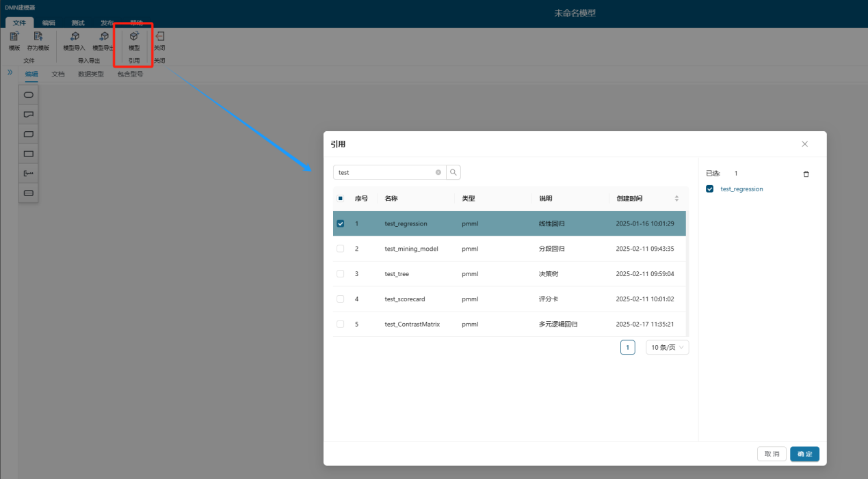868x479 pixels.
Task: Expand the left sidebar with double chevron
Action: tap(10, 72)
